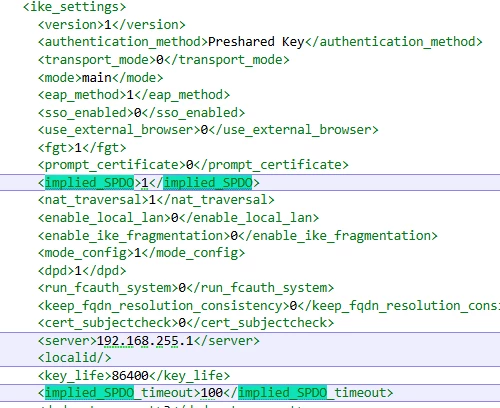Click the 'main' mode value
This screenshot has width=500, height=408.
(x=97, y=78)
